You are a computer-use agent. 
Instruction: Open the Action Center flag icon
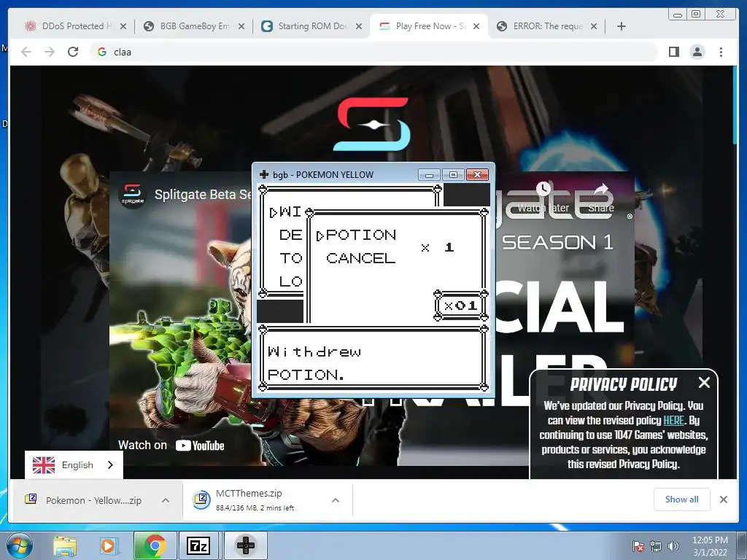coord(638,546)
